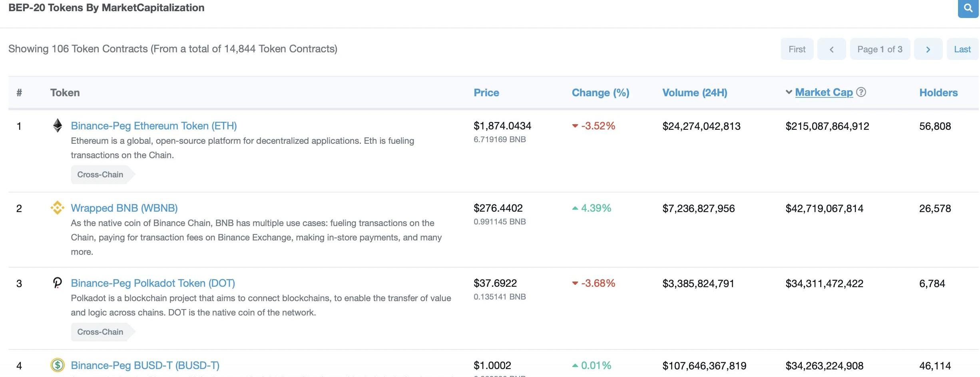The height and width of the screenshot is (377, 980).
Task: Click the Market Cap help question icon
Action: point(861,92)
